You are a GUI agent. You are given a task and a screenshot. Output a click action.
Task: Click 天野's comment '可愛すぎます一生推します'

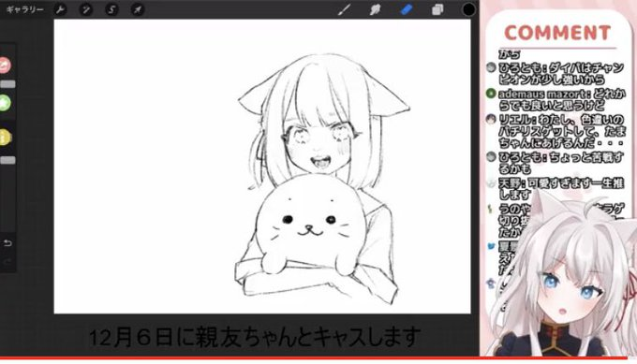[x=560, y=189]
